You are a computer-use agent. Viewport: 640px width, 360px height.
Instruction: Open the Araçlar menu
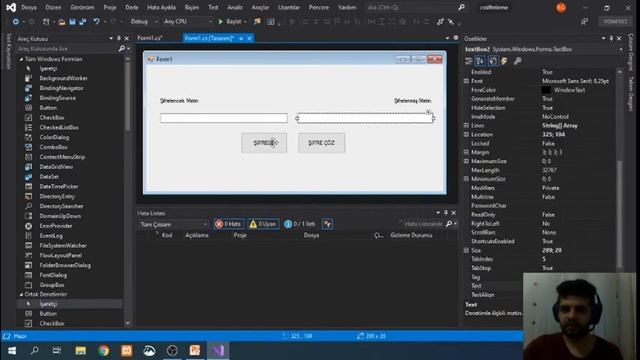pos(260,7)
